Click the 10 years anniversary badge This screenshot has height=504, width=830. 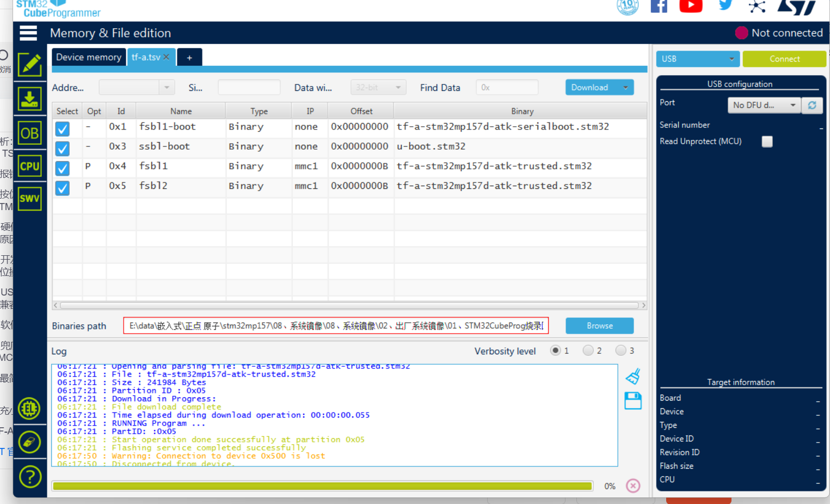click(628, 7)
